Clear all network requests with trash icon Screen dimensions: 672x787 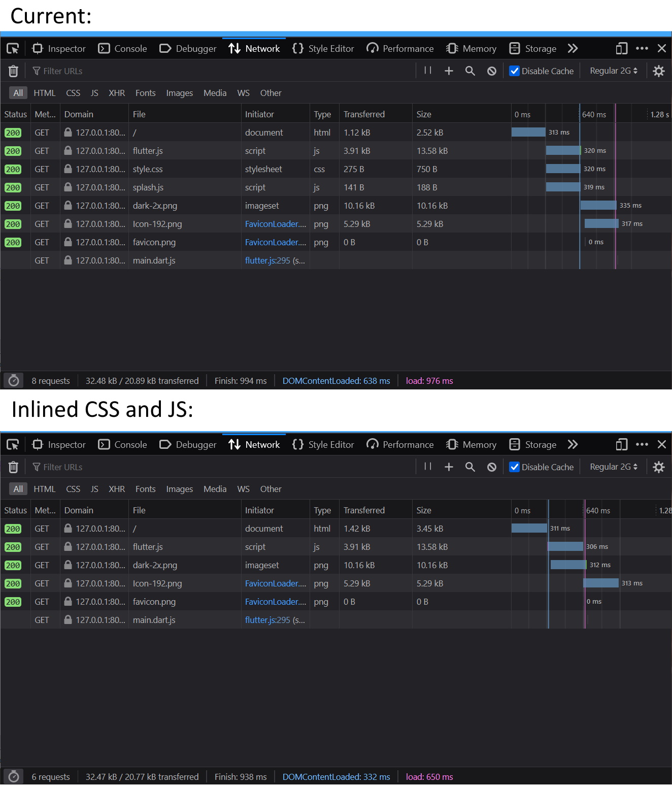pos(13,71)
